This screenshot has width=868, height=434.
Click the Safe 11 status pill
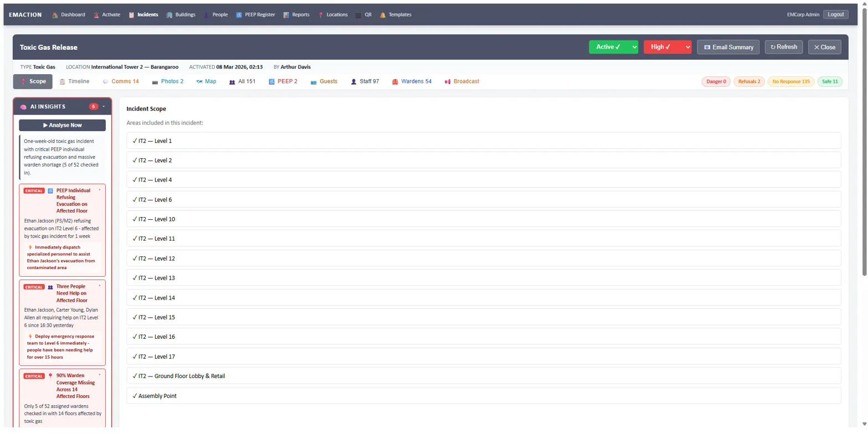click(x=829, y=82)
